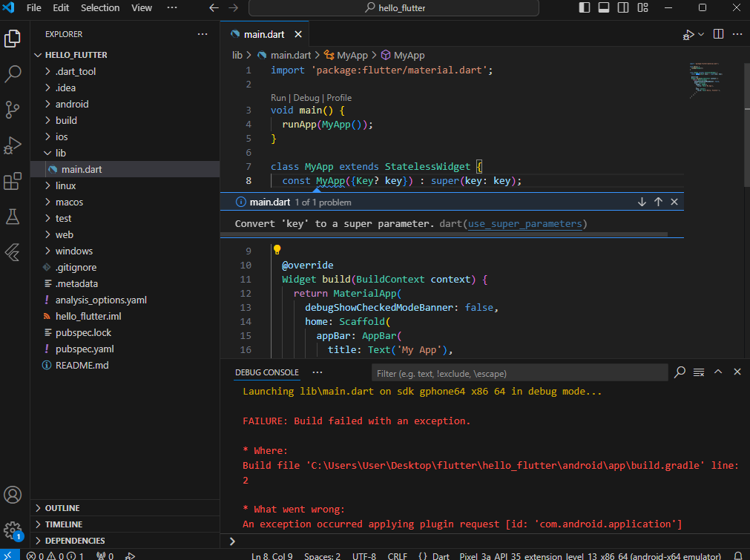The width and height of the screenshot is (750, 560).
Task: Open editor More Actions menu
Action: (737, 34)
